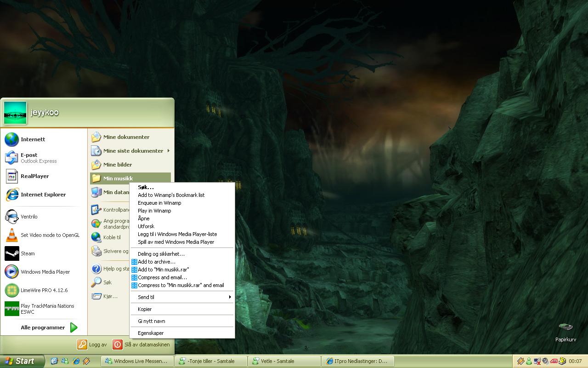This screenshot has width=588, height=368.
Task: Open E-post Outlook Express icon
Action: [x=12, y=158]
